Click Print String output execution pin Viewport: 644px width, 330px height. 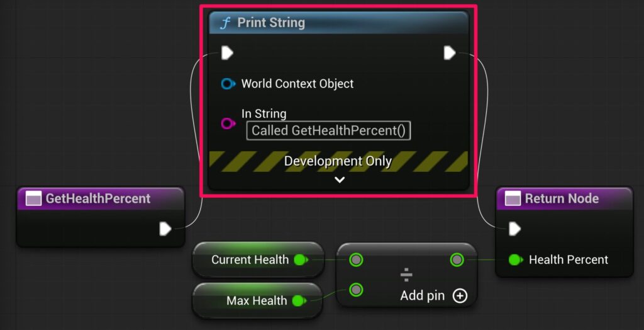[450, 53]
